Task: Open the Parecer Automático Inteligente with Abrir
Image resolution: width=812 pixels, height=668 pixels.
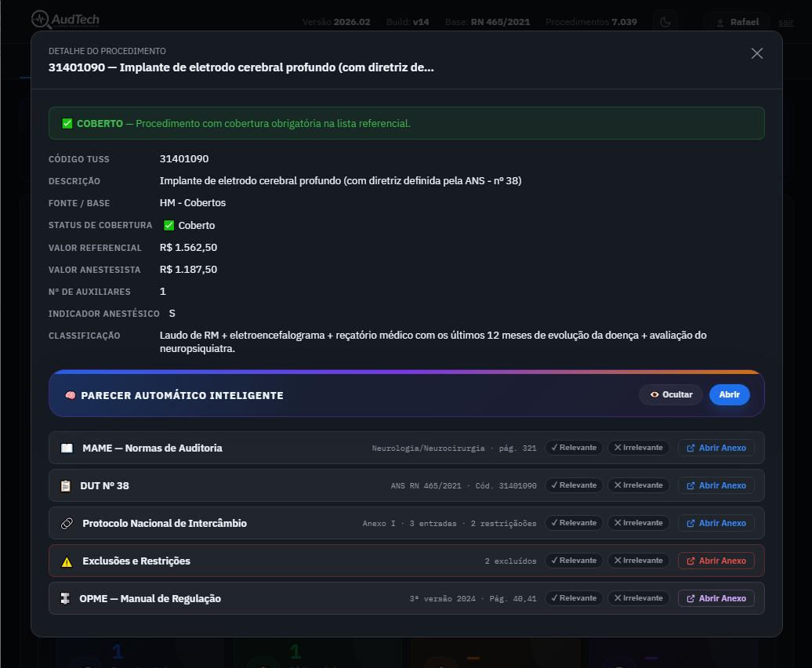Action: (729, 394)
